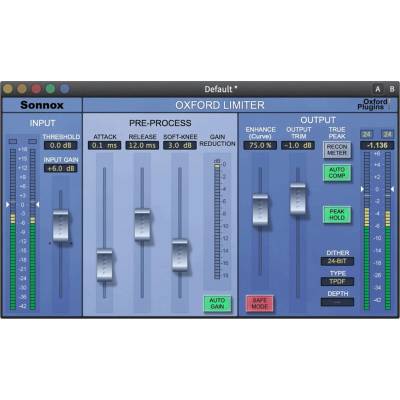Open the Dither 24-BIT selector
This screenshot has width=400, height=400.
337,261
